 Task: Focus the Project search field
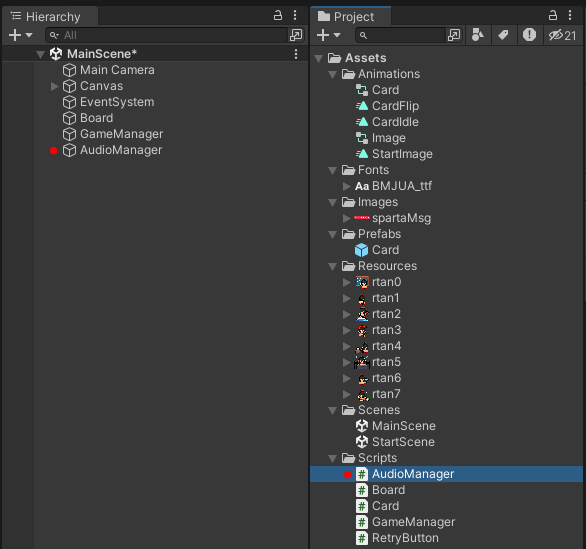(x=400, y=35)
